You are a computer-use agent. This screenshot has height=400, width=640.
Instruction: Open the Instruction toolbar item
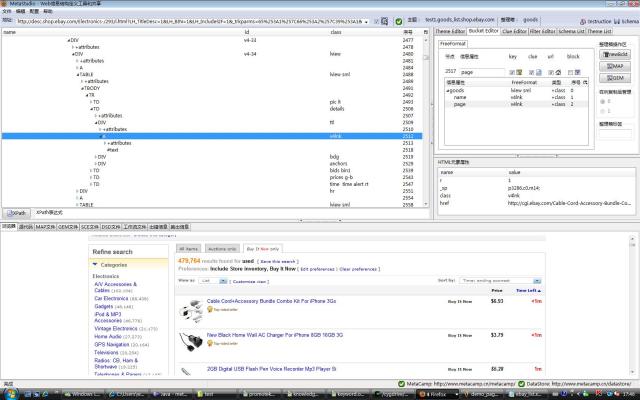click(596, 21)
